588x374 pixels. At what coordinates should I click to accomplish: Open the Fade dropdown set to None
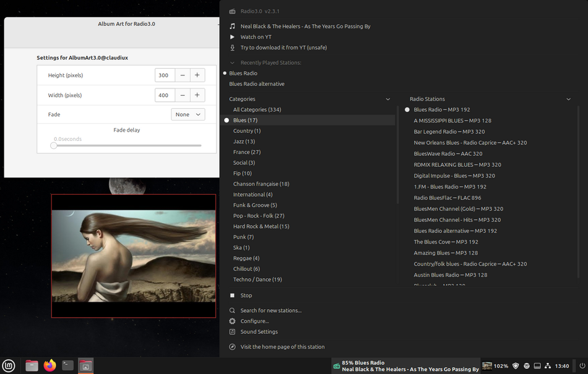pyautogui.click(x=188, y=114)
